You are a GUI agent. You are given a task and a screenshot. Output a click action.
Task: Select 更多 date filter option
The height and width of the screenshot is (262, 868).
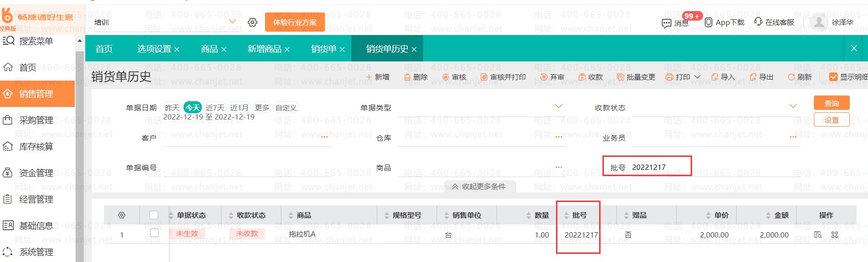click(x=262, y=107)
